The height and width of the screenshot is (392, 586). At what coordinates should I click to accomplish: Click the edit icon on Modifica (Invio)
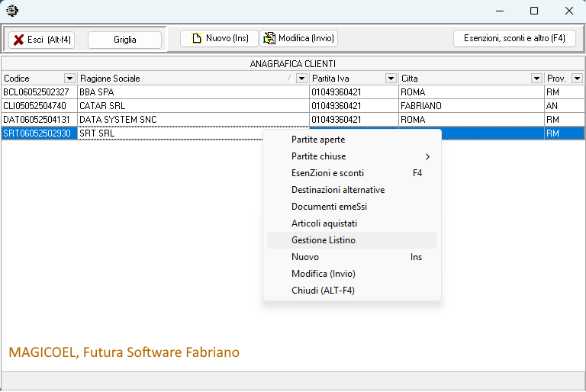tap(269, 38)
